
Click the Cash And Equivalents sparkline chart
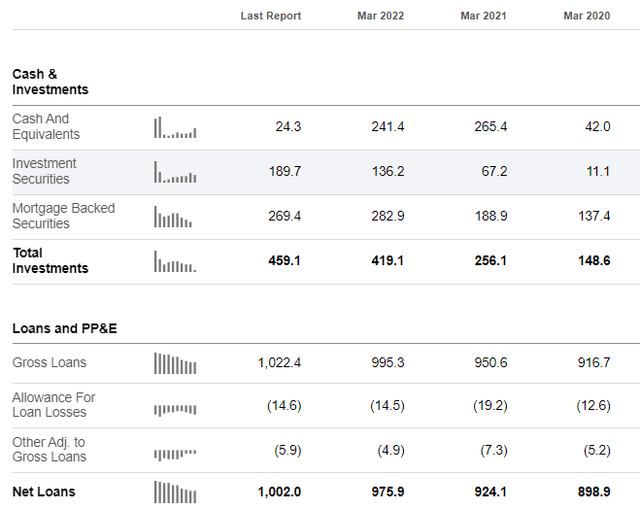pos(175,127)
